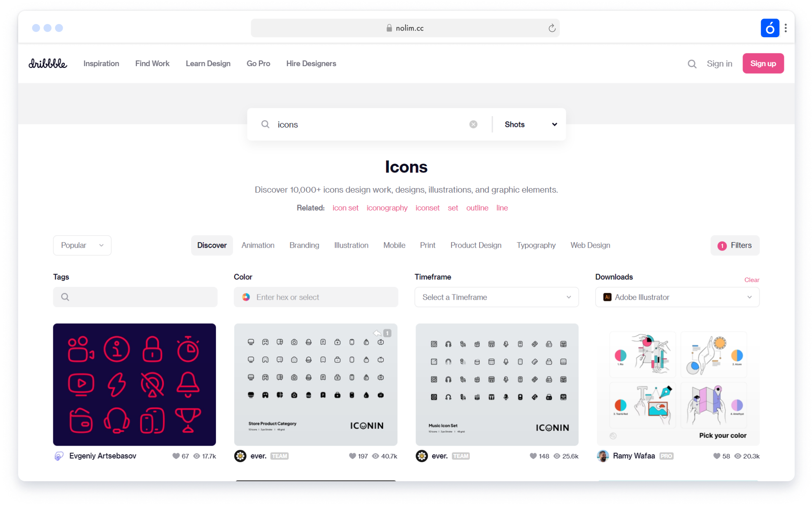Click the nolim.cc address bar

(405, 28)
